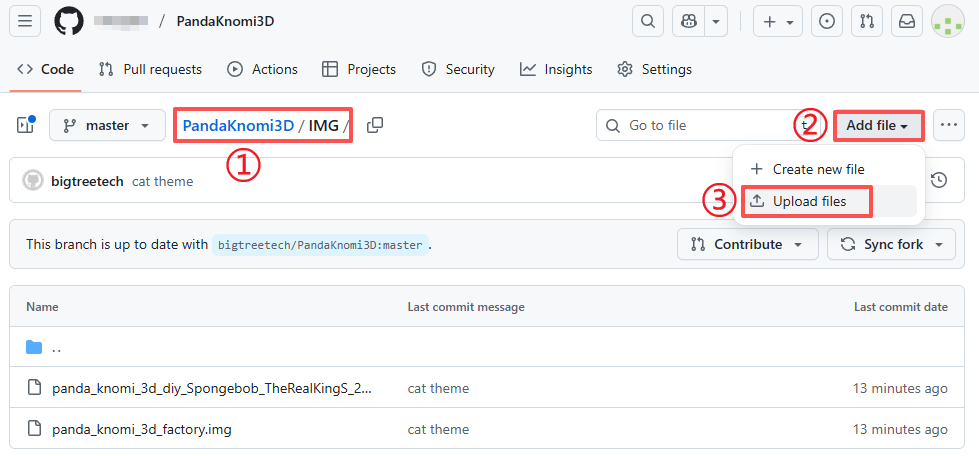Switch to the Actions tab
The height and width of the screenshot is (456, 979).
(x=262, y=69)
